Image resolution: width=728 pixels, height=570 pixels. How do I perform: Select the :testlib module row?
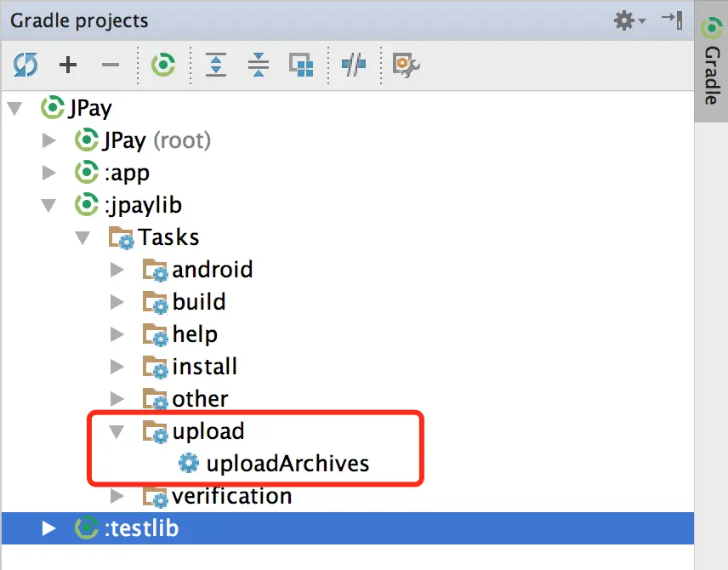coord(348,528)
